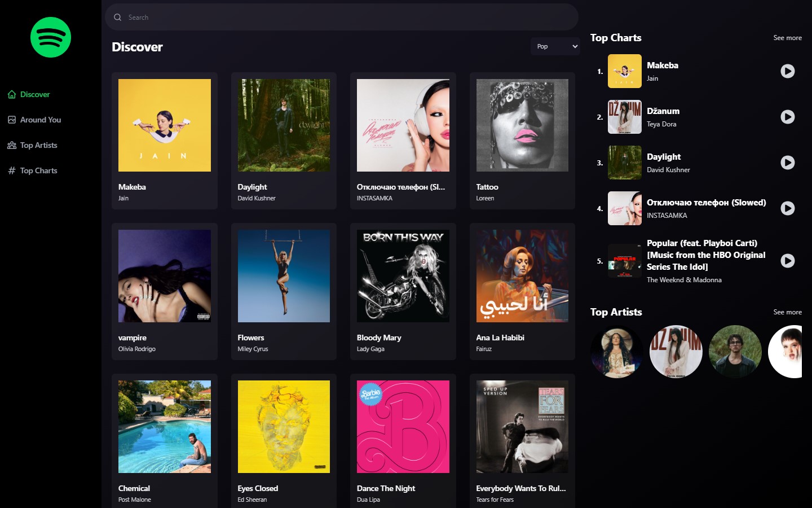Click the Top Artists people icon
812x508 pixels.
click(x=12, y=145)
